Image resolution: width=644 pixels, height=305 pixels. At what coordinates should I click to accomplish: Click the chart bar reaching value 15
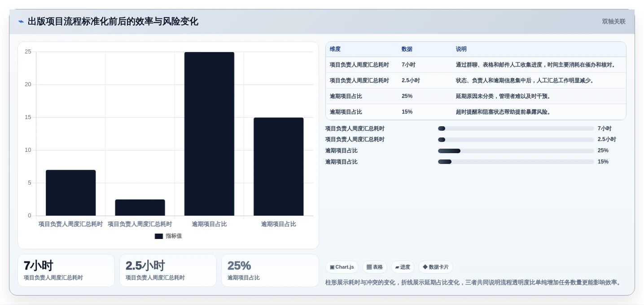(x=279, y=167)
